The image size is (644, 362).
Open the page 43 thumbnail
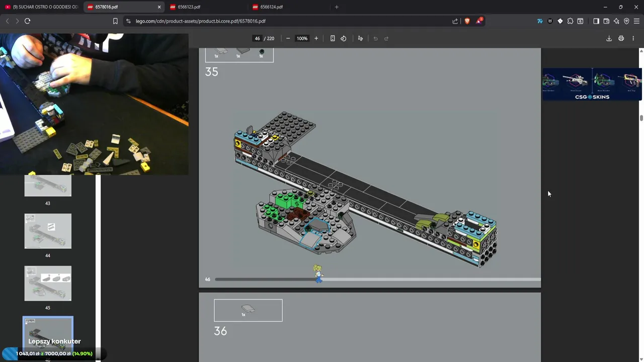pyautogui.click(x=48, y=186)
